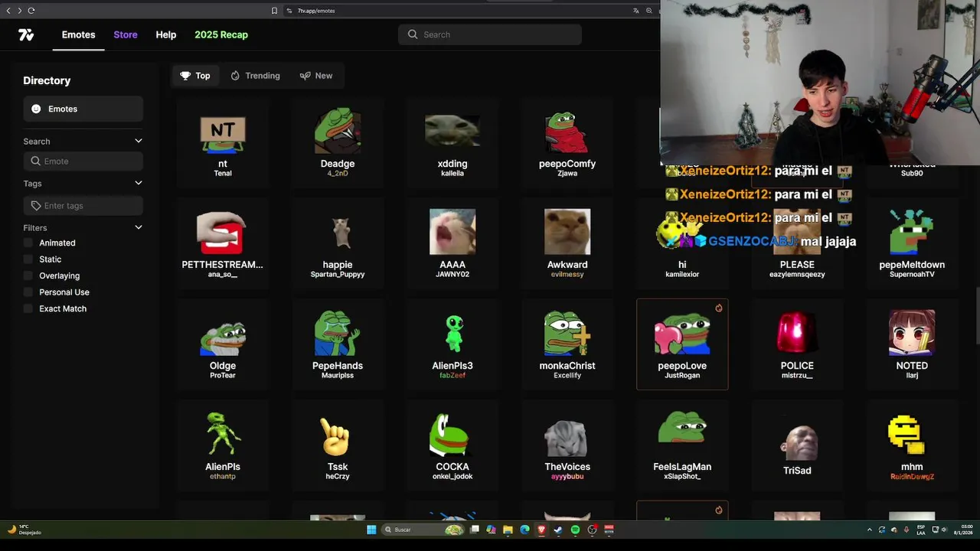980x551 pixels.
Task: Open the Windows Start menu
Action: click(371, 530)
